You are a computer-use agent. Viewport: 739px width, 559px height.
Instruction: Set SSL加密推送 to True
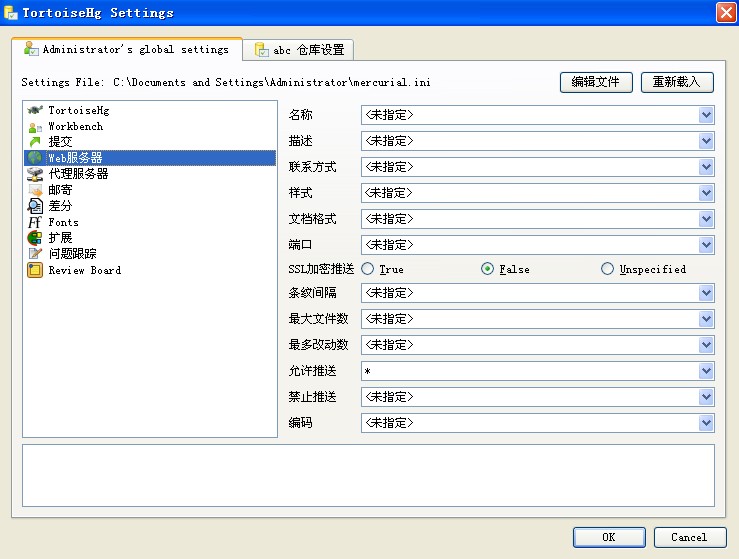[368, 269]
